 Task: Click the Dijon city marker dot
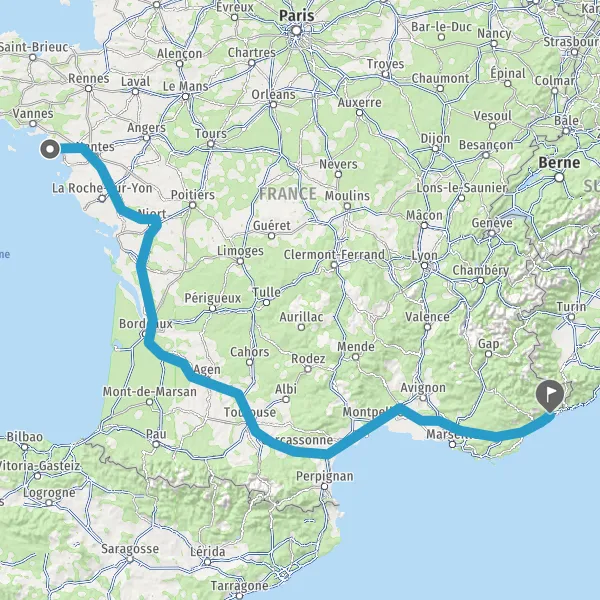pyautogui.click(x=435, y=148)
